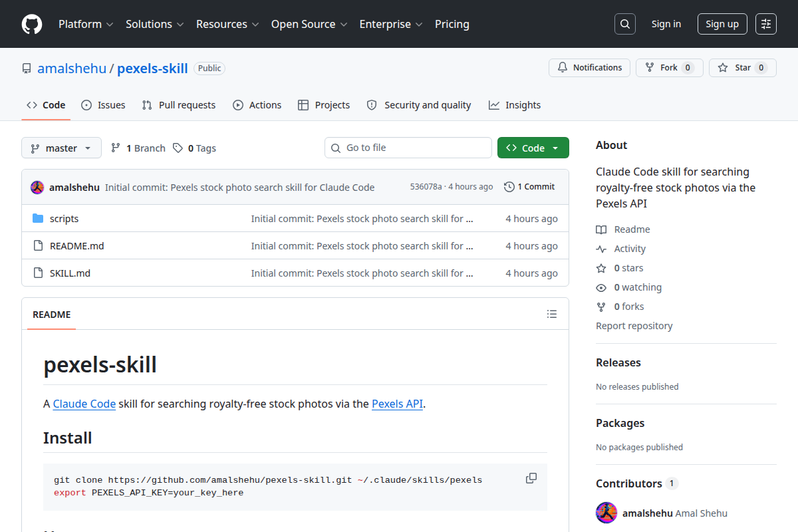Open appearance settings icon in header

click(x=766, y=24)
